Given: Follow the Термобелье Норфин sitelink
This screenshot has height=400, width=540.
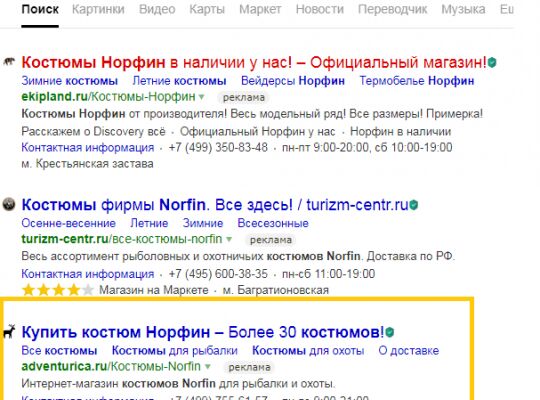Looking at the screenshot, I should pyautogui.click(x=417, y=81).
